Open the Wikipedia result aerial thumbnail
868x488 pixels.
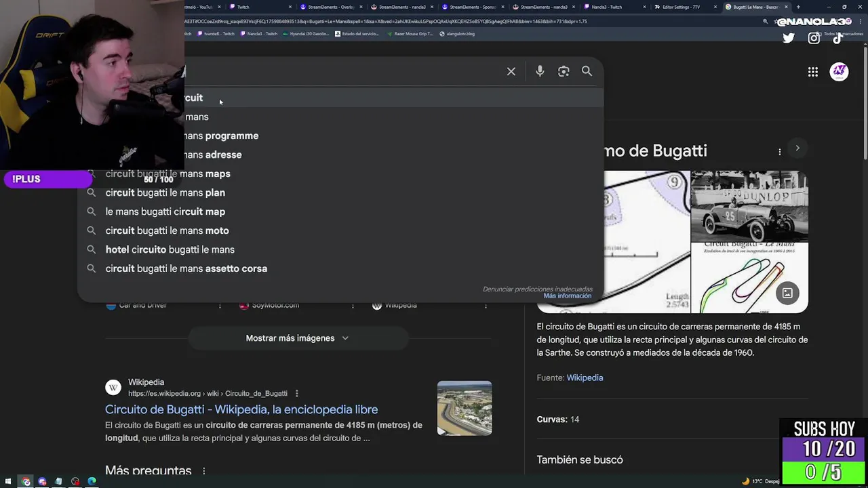point(465,408)
